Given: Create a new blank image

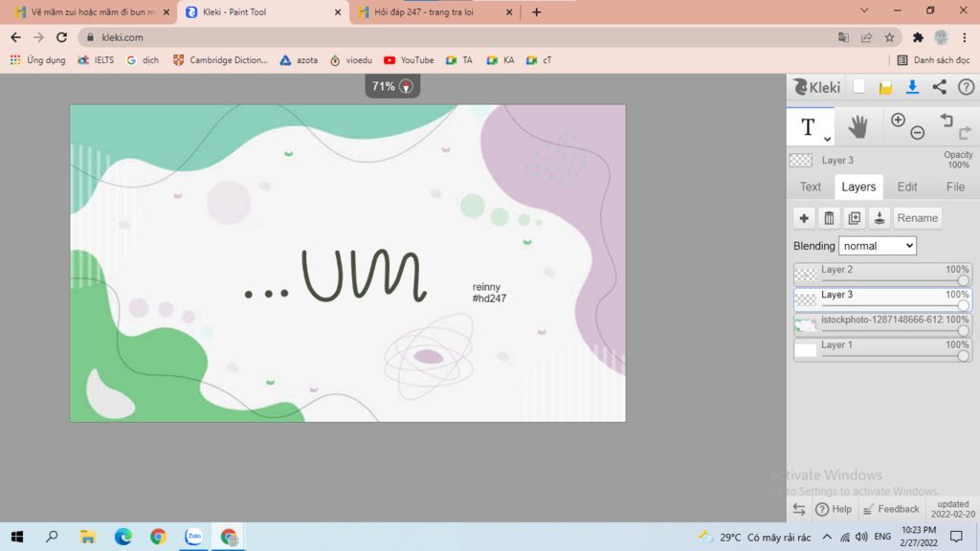Looking at the screenshot, I should [x=858, y=87].
